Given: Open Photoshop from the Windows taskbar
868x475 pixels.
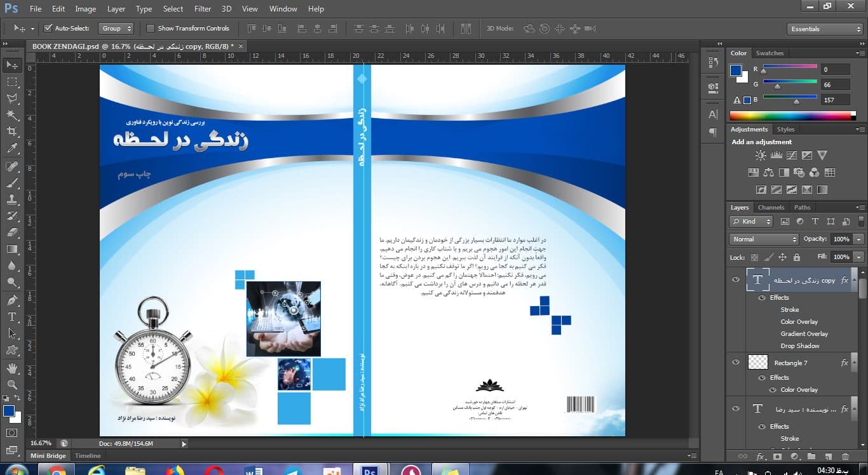Looking at the screenshot, I should pos(370,469).
